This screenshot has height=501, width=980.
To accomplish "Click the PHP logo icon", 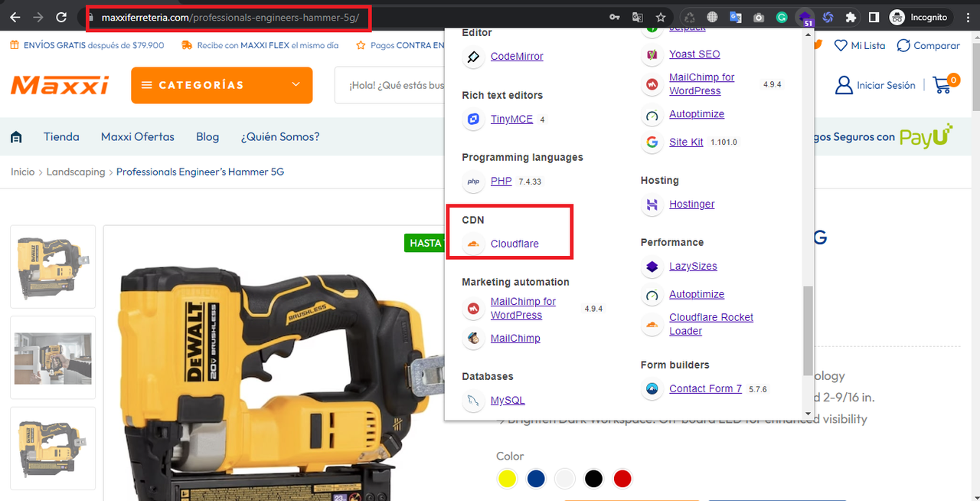I will coord(473,182).
